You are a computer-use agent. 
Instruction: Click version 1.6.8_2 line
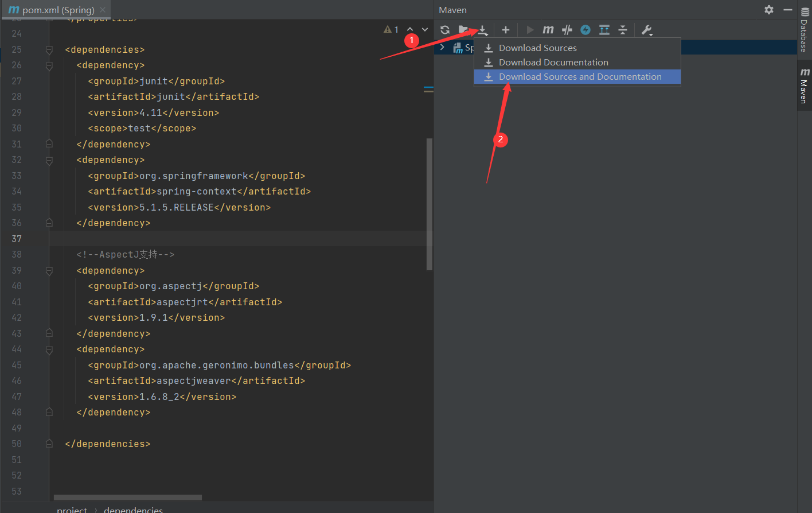(x=162, y=397)
